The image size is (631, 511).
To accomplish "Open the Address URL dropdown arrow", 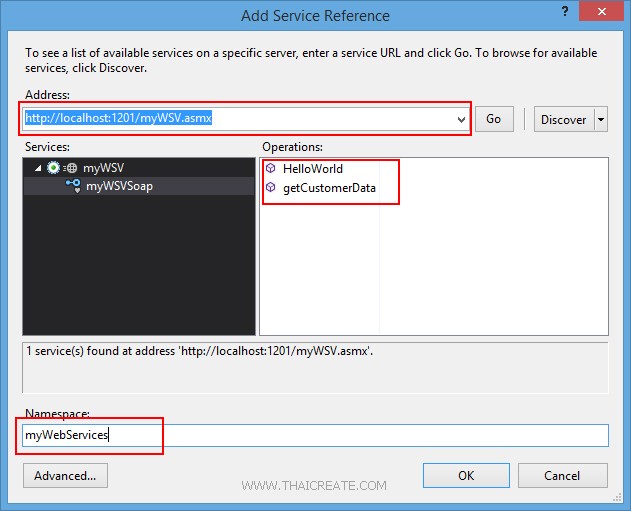I will point(461,119).
